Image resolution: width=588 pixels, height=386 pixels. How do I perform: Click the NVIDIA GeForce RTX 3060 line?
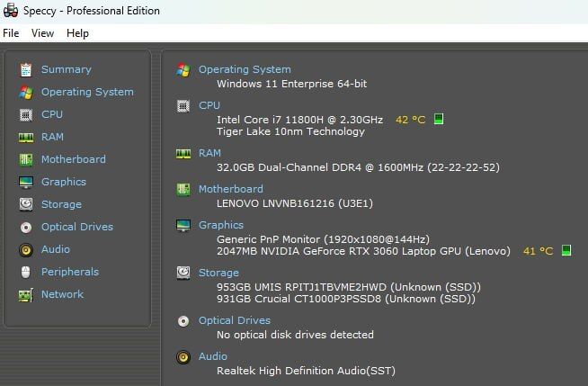pos(363,251)
